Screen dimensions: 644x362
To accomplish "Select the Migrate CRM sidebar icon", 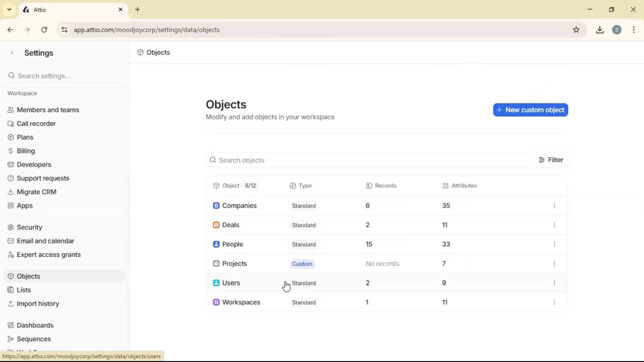I will (11, 192).
